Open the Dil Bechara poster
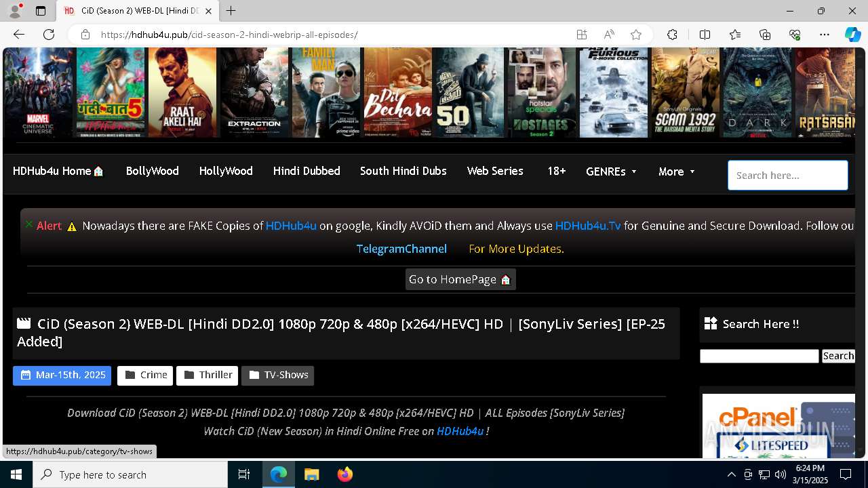This screenshot has width=868, height=488. [398, 93]
